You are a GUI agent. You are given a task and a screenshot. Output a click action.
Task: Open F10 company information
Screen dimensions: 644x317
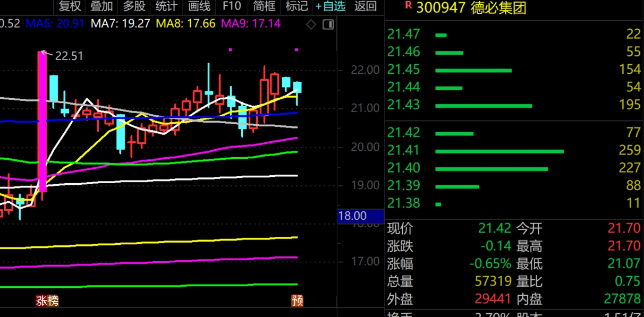point(232,6)
